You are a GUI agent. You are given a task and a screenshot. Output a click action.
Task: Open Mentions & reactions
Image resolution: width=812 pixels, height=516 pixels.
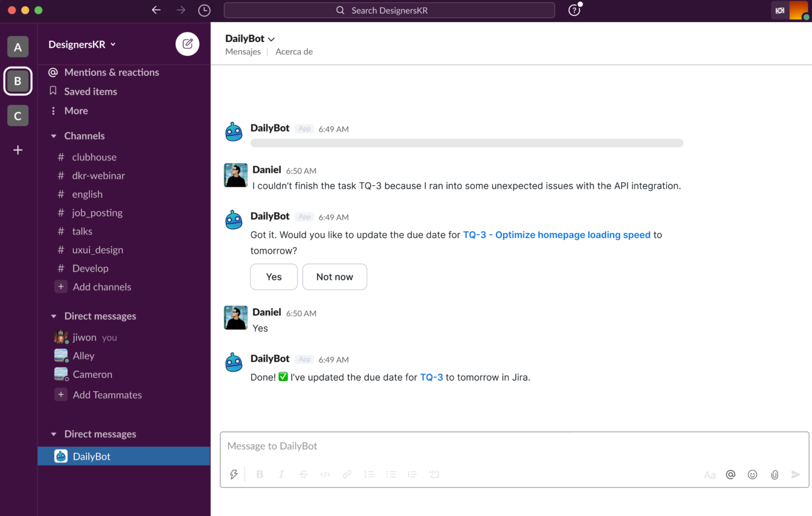[x=111, y=72]
